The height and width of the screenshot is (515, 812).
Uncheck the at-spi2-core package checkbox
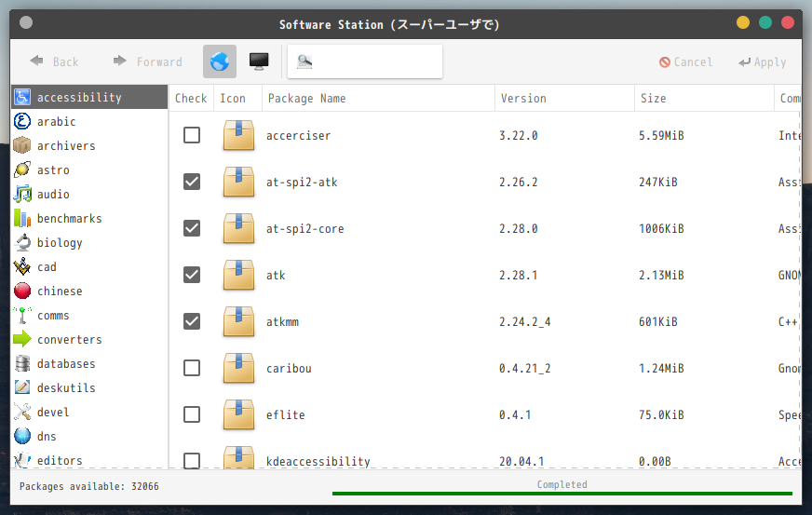192,228
